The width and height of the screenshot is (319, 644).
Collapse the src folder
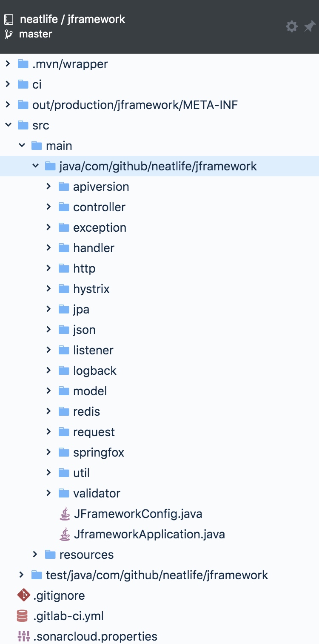(8, 125)
